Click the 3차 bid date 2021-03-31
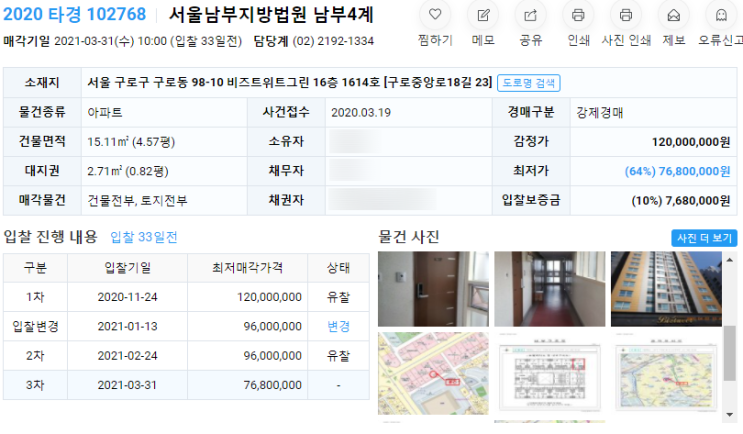743x434 pixels. click(x=127, y=385)
